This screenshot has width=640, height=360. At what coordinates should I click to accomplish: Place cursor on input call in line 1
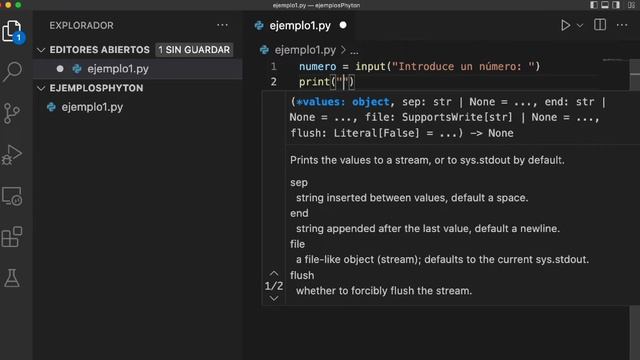370,67
